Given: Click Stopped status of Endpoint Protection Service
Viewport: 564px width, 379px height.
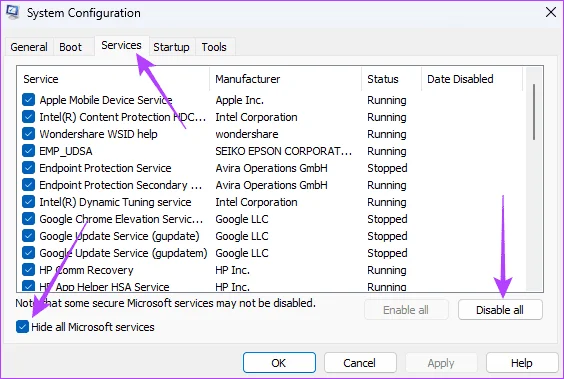Looking at the screenshot, I should pyautogui.click(x=387, y=168).
